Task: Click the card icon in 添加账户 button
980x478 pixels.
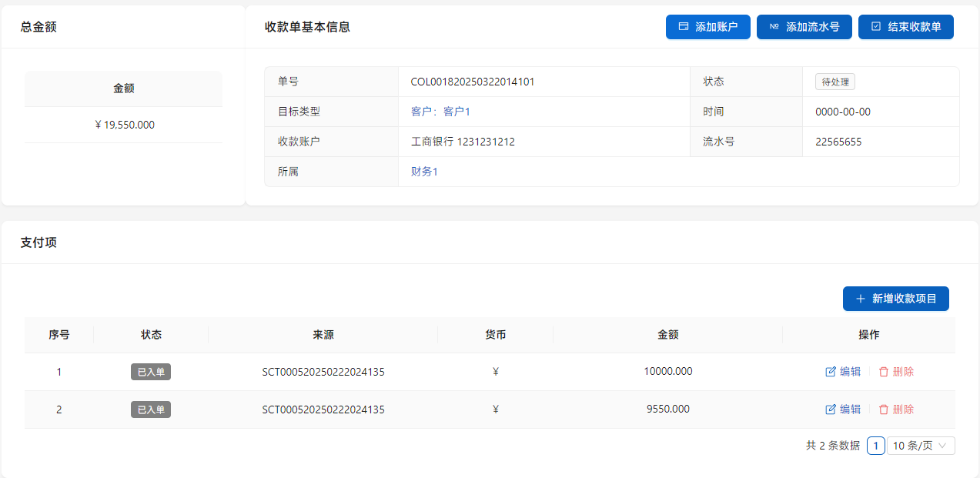Action: 683,27
